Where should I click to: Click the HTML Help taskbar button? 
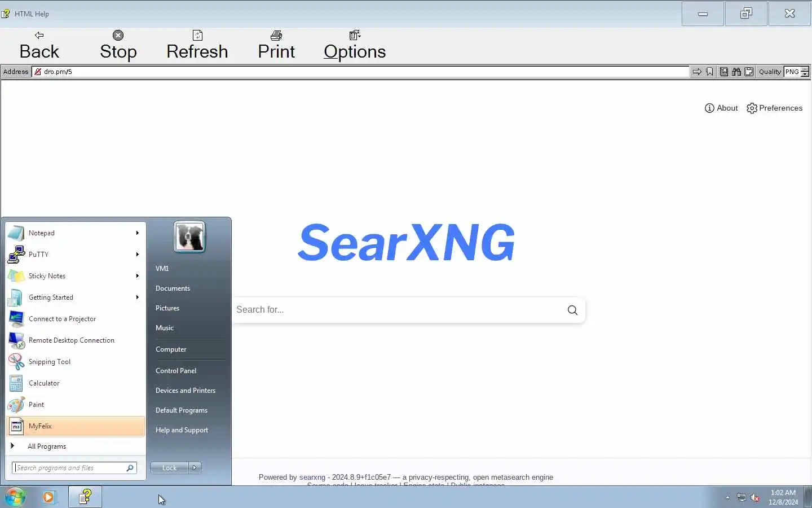(x=85, y=497)
